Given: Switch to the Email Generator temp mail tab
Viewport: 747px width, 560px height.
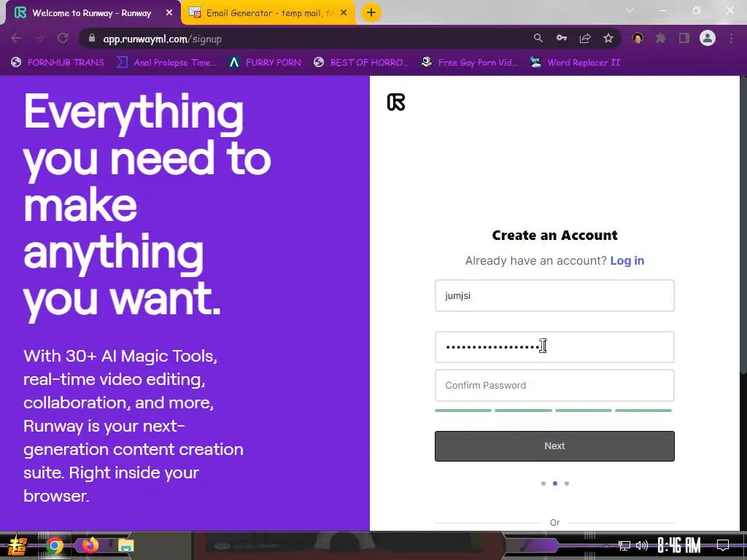Looking at the screenshot, I should pos(268,13).
